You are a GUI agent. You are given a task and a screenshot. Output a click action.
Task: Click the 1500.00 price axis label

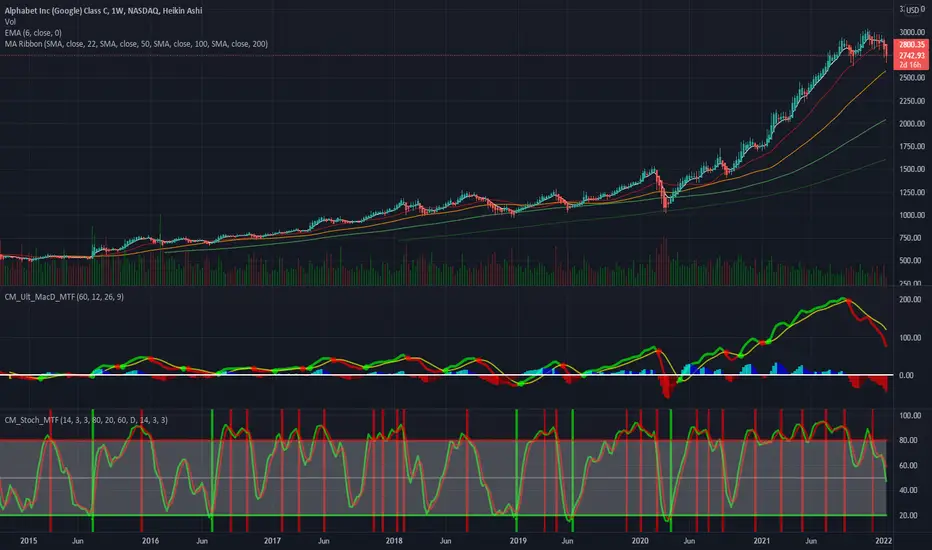tap(912, 169)
